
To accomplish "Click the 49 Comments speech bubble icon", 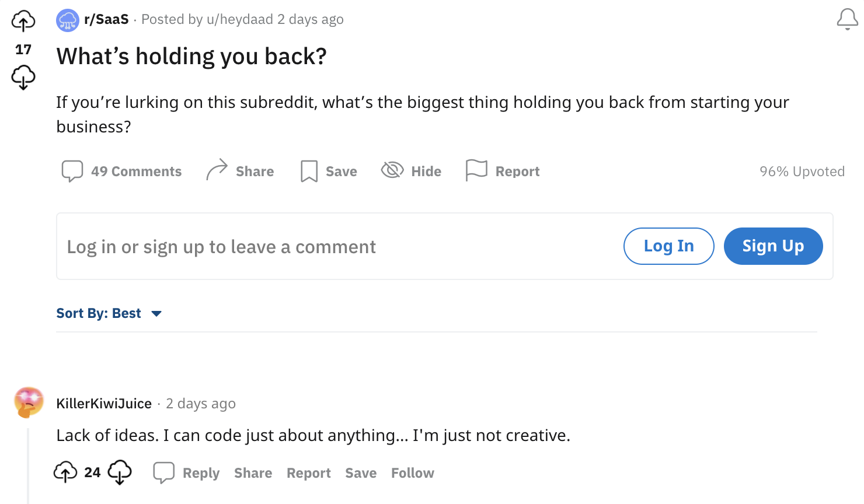I will (72, 171).
